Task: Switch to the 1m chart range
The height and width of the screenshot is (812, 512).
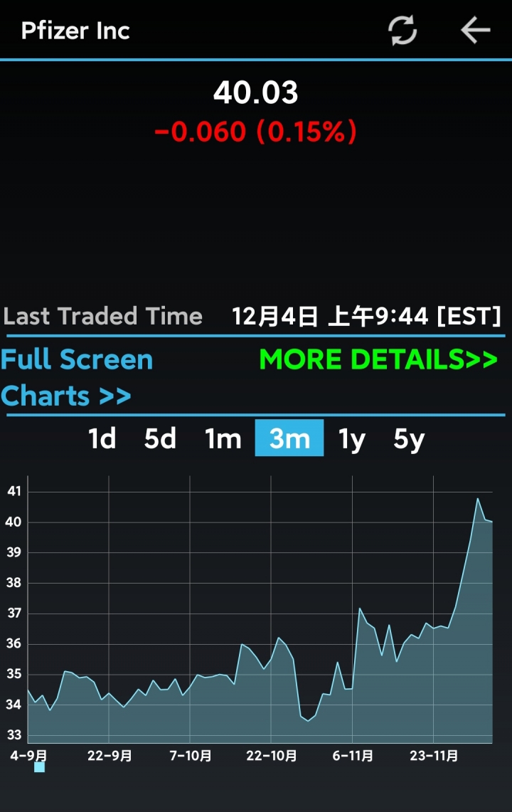Action: coord(223,438)
